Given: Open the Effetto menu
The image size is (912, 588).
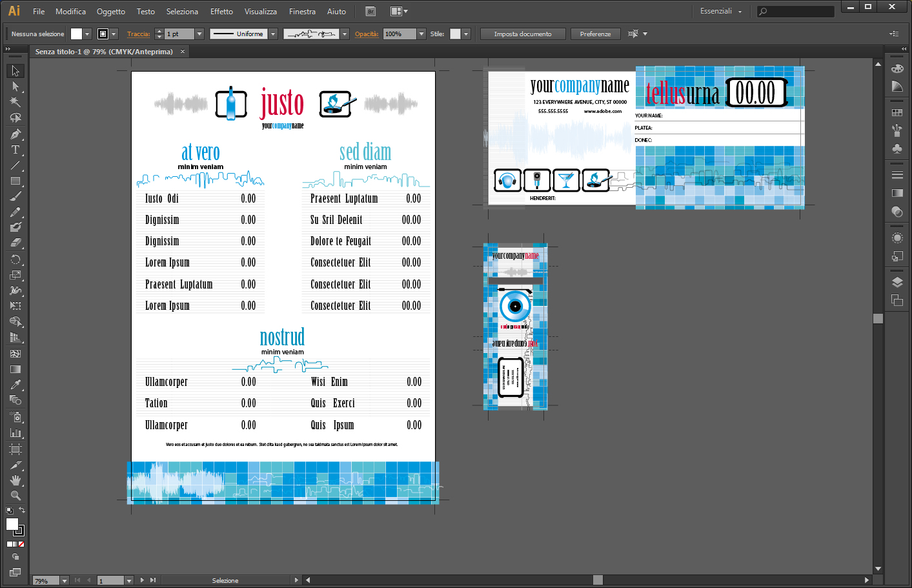Looking at the screenshot, I should click(221, 11).
